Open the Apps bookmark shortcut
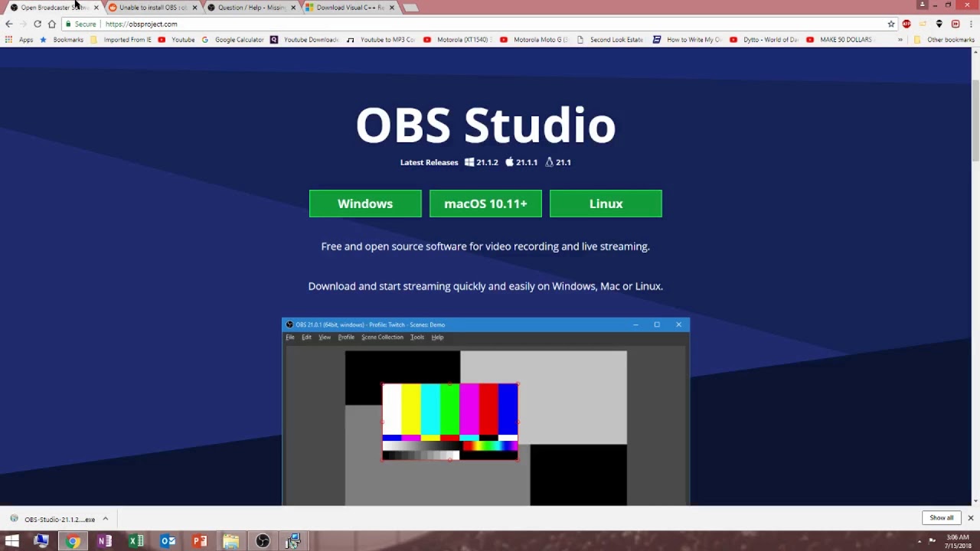980x551 pixels. pyautogui.click(x=20, y=40)
